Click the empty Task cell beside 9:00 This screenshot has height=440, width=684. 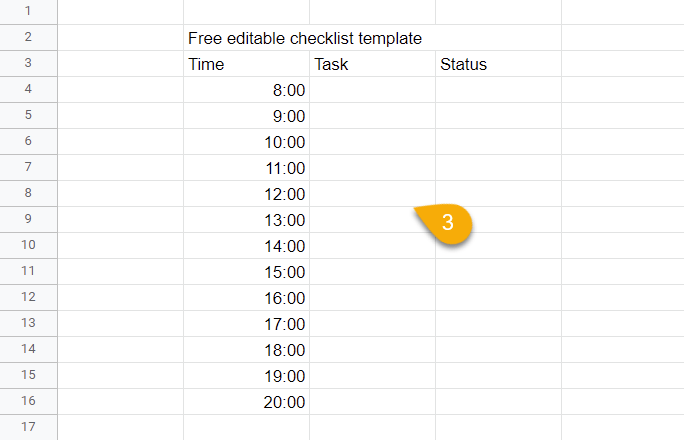[373, 116]
